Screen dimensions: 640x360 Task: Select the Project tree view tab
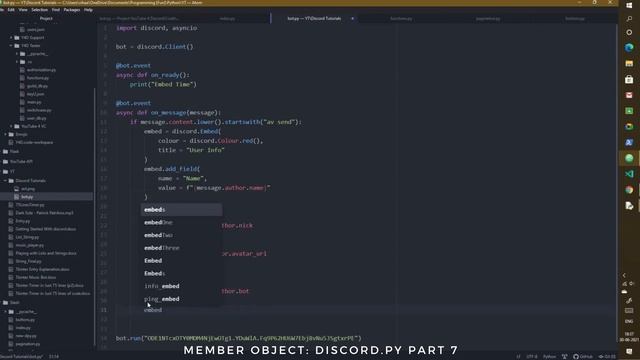(x=46, y=18)
